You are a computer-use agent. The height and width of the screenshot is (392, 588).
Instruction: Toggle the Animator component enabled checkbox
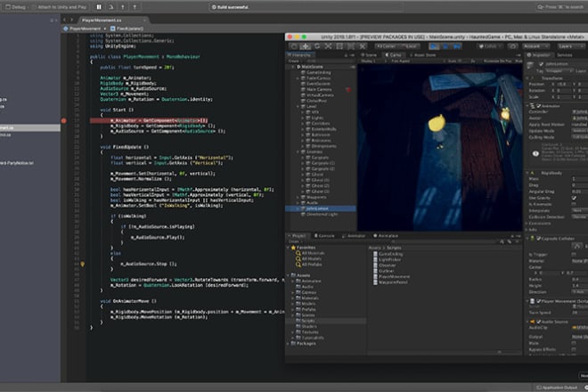point(538,106)
